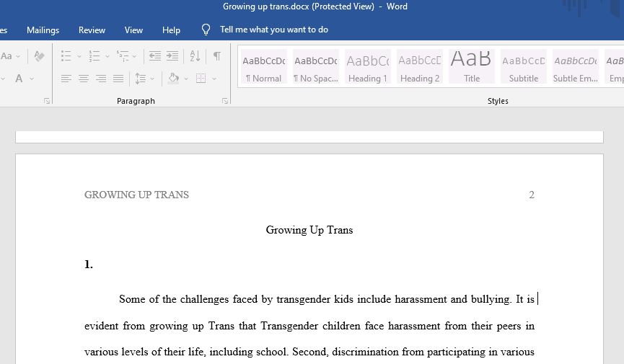Apply a numbered list

95,56
